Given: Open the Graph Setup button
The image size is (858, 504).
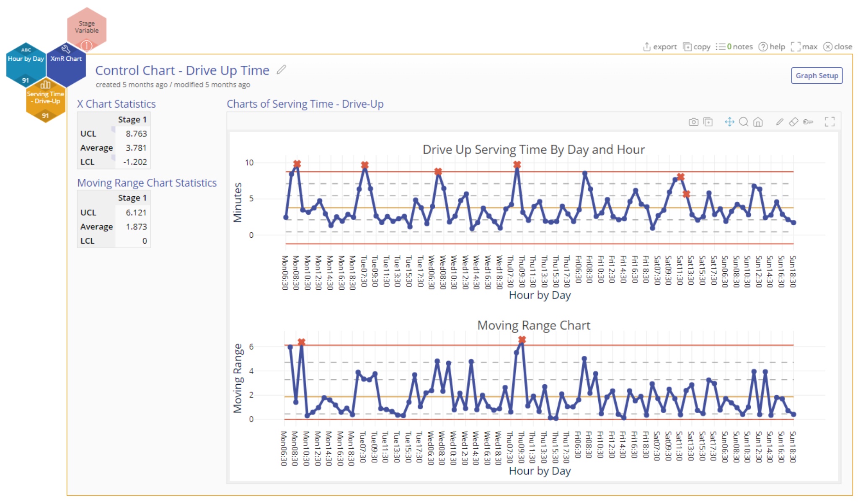Looking at the screenshot, I should pyautogui.click(x=817, y=76).
